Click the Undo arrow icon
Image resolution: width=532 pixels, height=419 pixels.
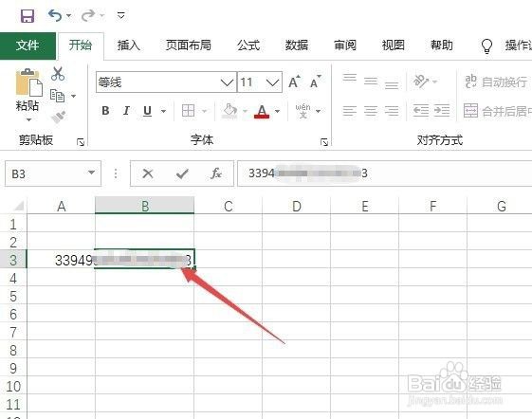click(55, 15)
